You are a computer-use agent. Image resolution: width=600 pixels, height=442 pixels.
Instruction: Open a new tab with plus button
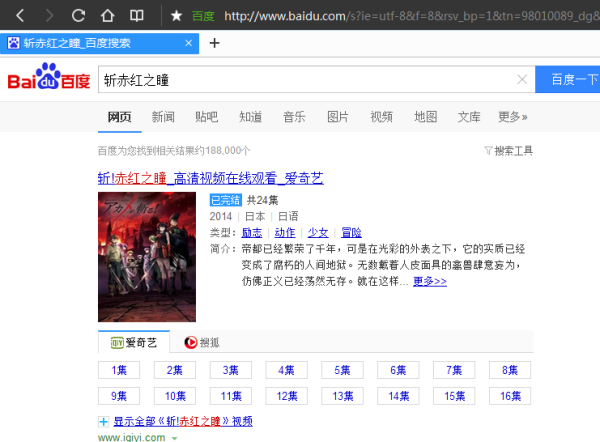coord(214,43)
